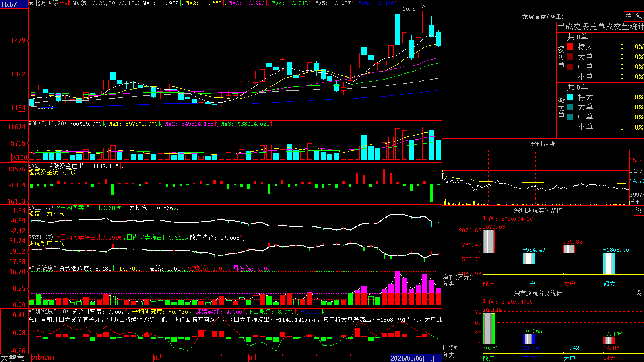This screenshot has width=644, height=362.
Task: Click the MA3: 13.990 value
Action: coord(249,3)
